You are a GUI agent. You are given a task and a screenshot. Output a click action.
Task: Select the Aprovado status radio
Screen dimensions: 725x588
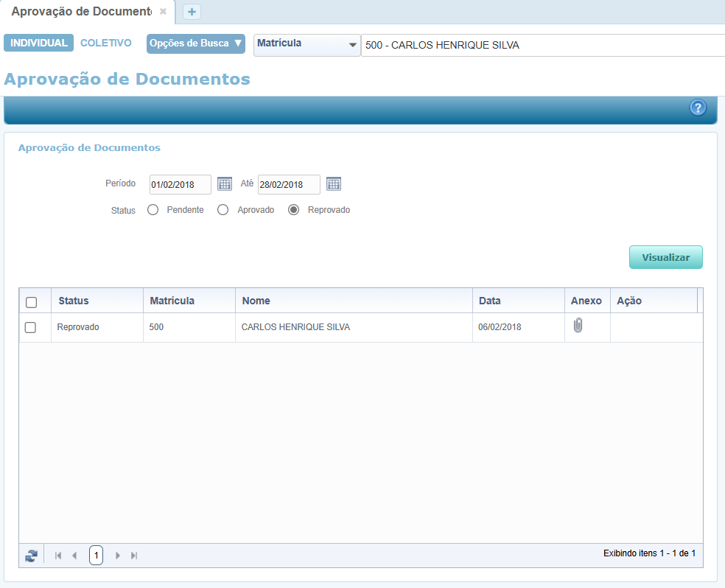tap(223, 210)
